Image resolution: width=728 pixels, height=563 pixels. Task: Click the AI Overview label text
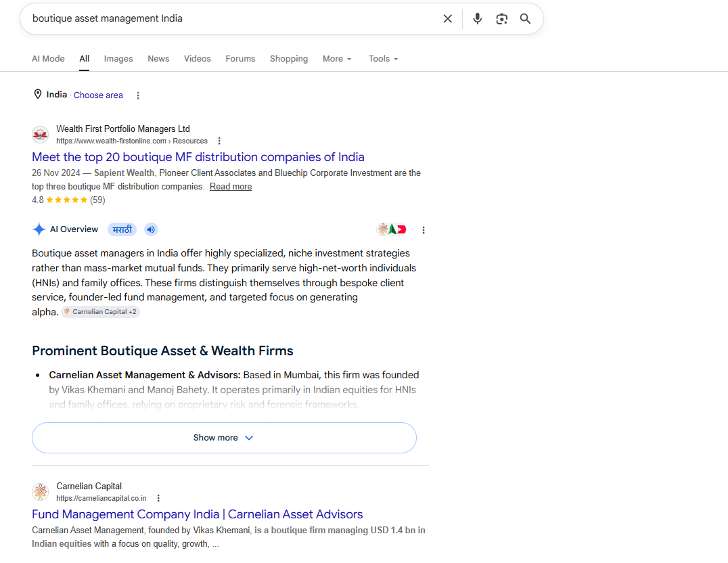(74, 229)
